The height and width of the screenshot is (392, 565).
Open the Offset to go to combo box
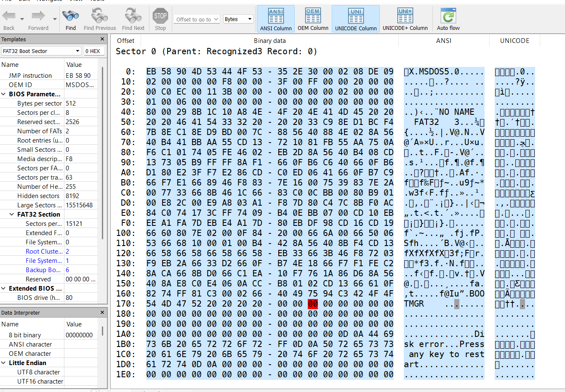click(197, 19)
